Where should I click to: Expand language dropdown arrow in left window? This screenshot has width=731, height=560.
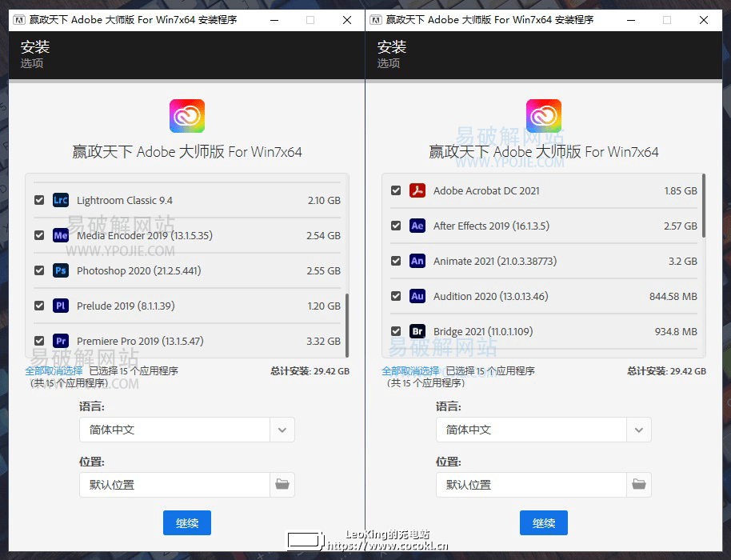[282, 430]
